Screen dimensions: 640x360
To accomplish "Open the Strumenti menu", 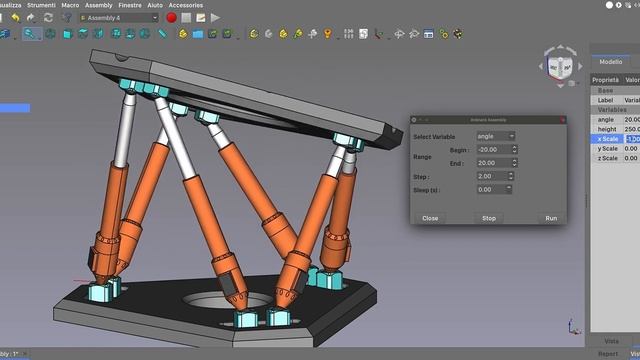I will [x=41, y=5].
